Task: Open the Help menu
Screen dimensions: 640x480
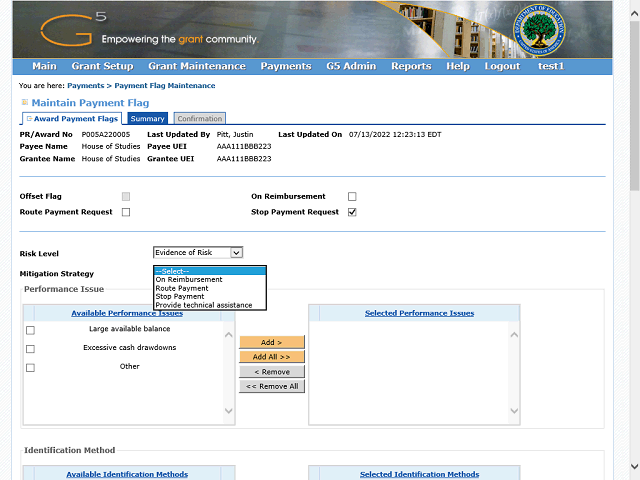Action: [458, 66]
